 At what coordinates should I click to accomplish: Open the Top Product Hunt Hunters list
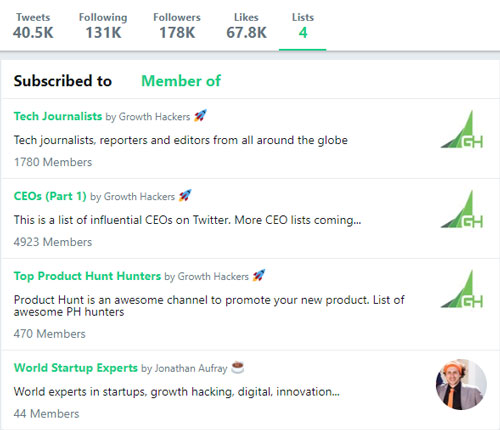87,276
